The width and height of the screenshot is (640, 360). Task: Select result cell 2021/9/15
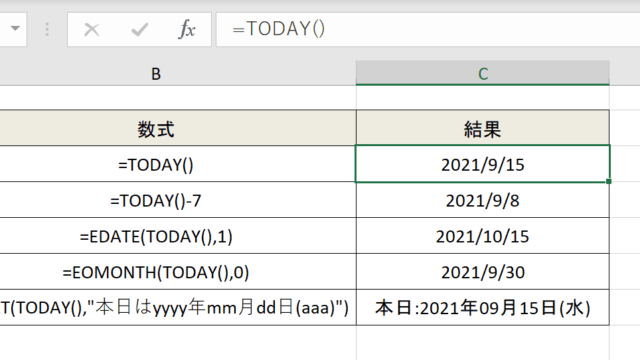(x=483, y=164)
